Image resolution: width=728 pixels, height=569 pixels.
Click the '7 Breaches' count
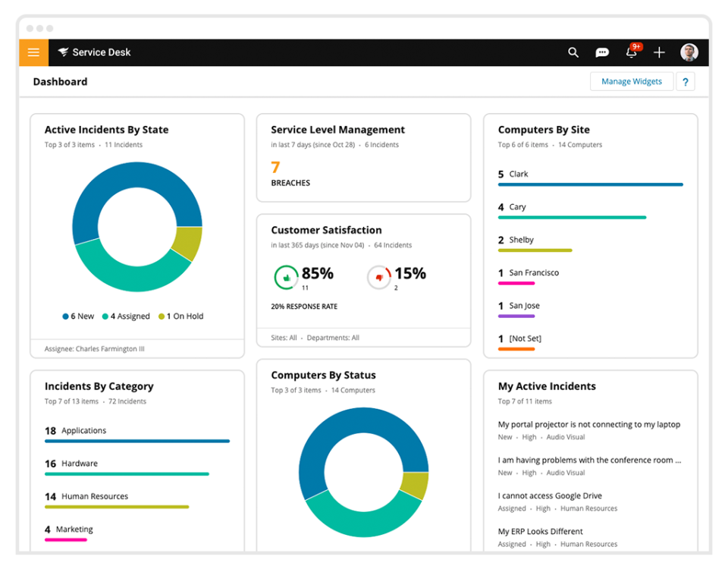point(275,167)
